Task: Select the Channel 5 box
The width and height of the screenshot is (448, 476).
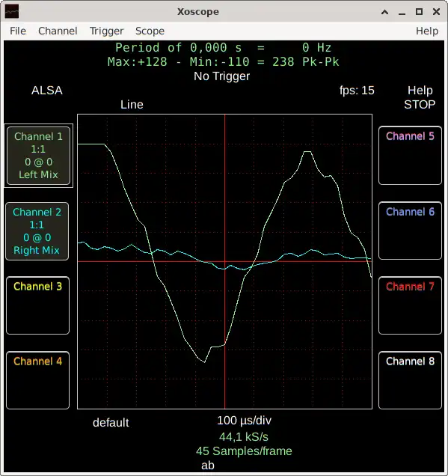Action: [x=410, y=156]
